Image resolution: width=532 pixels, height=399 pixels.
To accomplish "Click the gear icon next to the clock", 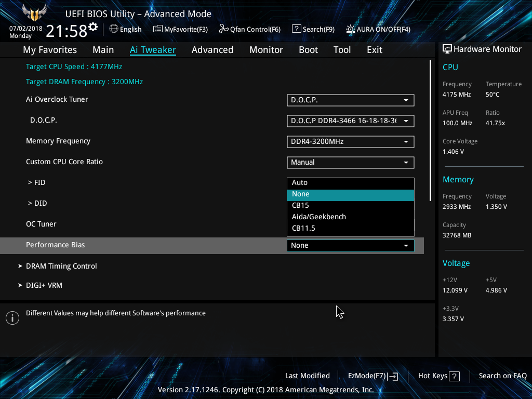I will 93,27.
